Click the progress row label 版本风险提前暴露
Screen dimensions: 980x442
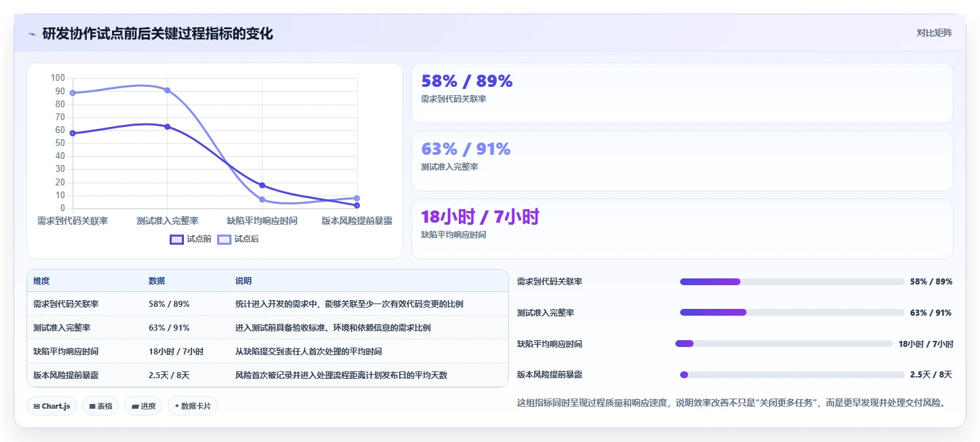tap(550, 375)
